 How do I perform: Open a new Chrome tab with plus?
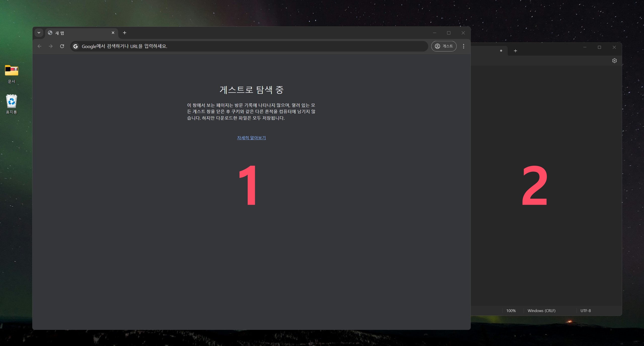point(124,33)
